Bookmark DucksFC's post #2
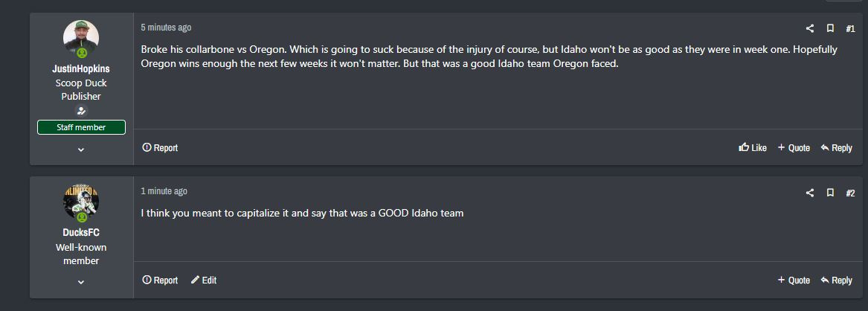 pyautogui.click(x=830, y=193)
